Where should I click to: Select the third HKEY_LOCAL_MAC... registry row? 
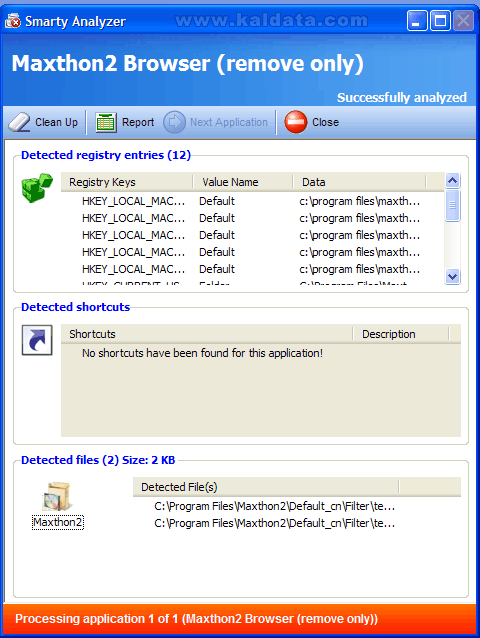coord(252,235)
